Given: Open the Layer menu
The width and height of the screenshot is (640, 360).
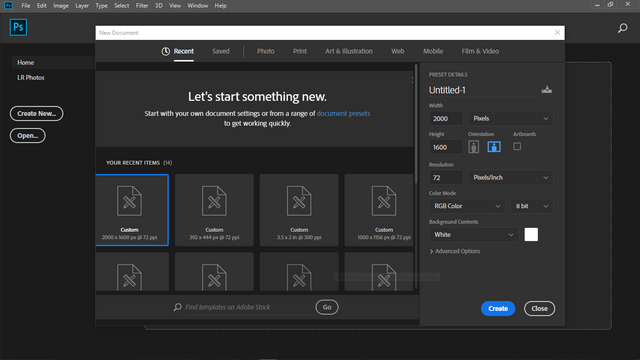Looking at the screenshot, I should (82, 6).
